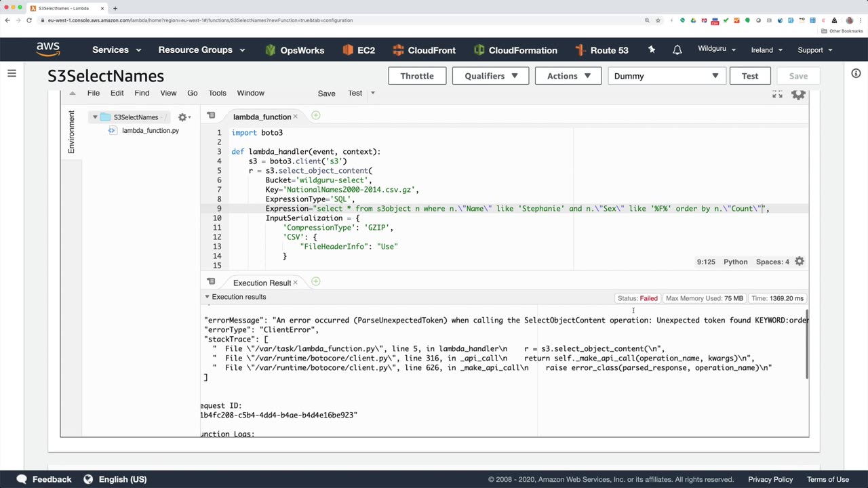
Task: Add new tab next to lambda_function tab
Action: coord(315,116)
